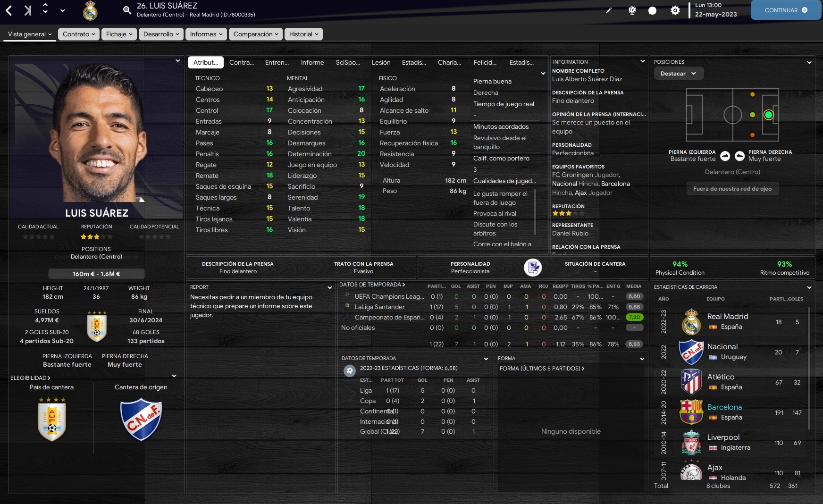Click the 160m € - 1,6M € value bar

point(96,274)
